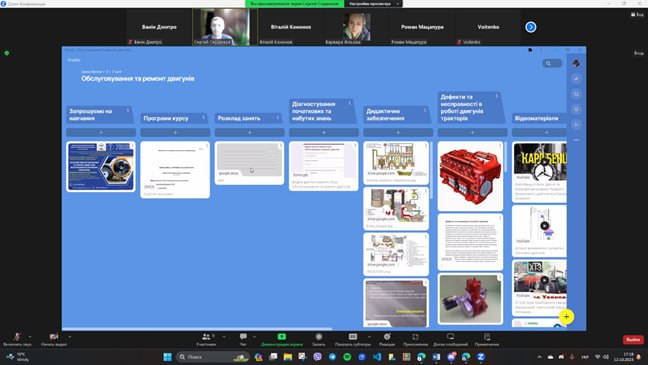
Task: Start Padlet slideshow play icon
Action: [576, 124]
